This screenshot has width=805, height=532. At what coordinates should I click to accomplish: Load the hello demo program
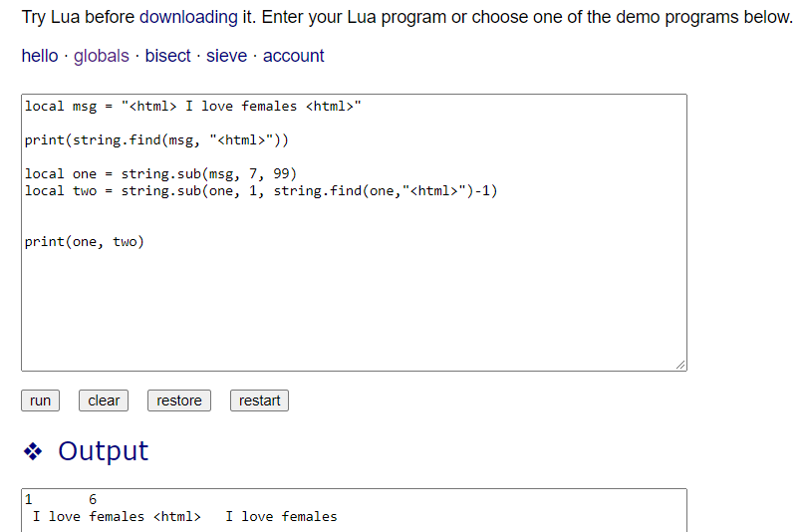[40, 56]
